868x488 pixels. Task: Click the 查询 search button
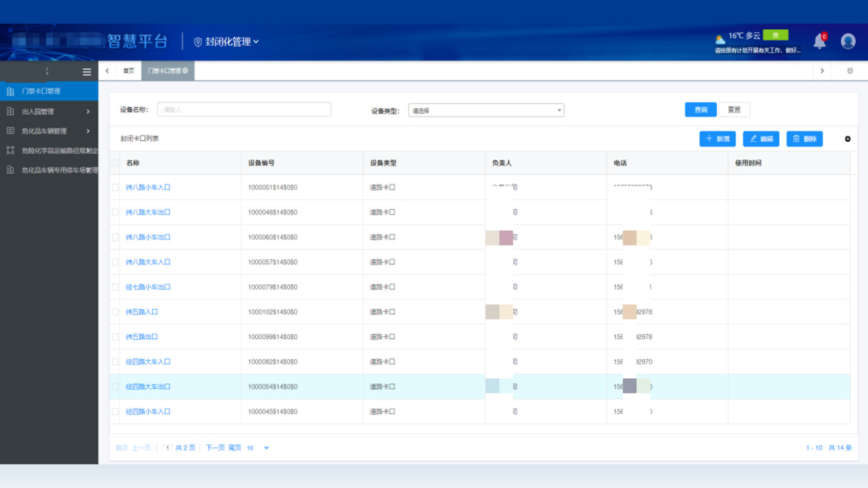coord(700,110)
